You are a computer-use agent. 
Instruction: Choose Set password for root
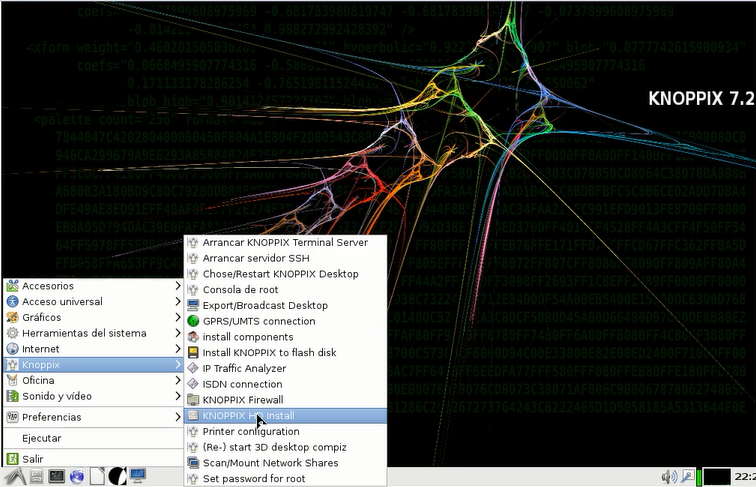(285, 479)
